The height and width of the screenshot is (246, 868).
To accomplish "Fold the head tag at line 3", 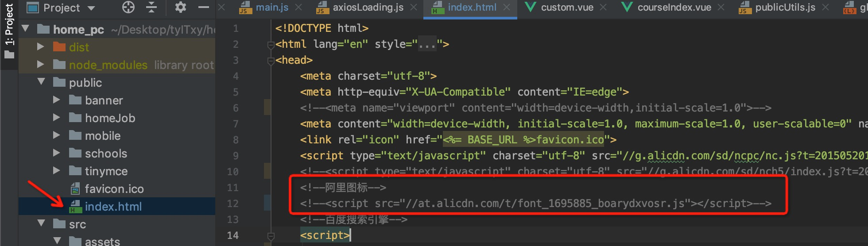I will (271, 61).
